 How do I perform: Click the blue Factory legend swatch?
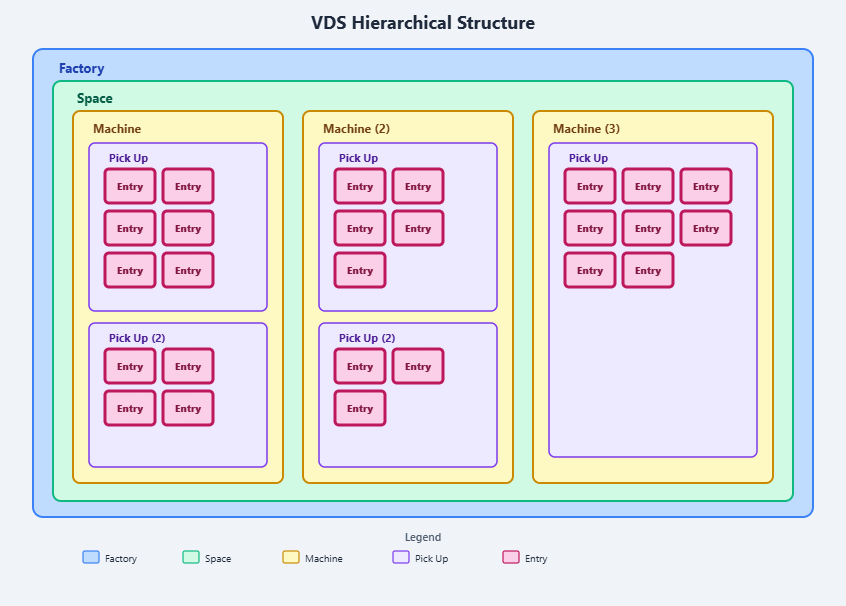click(91, 557)
